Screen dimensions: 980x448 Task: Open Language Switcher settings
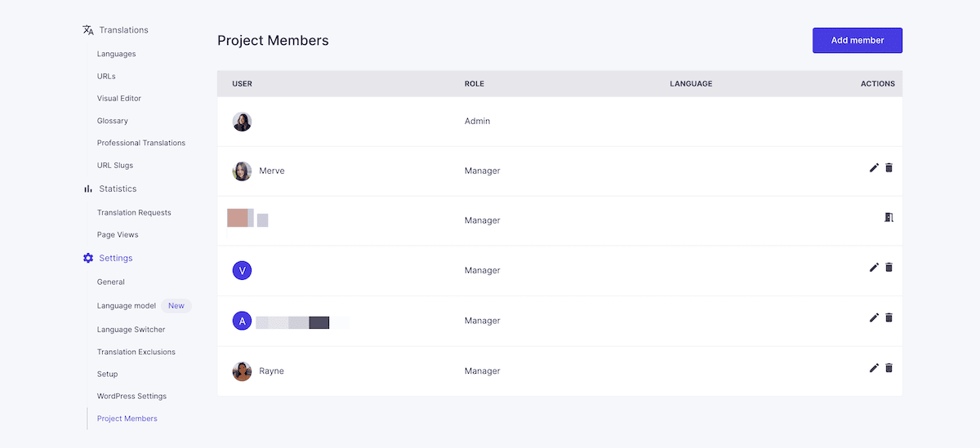(x=131, y=330)
